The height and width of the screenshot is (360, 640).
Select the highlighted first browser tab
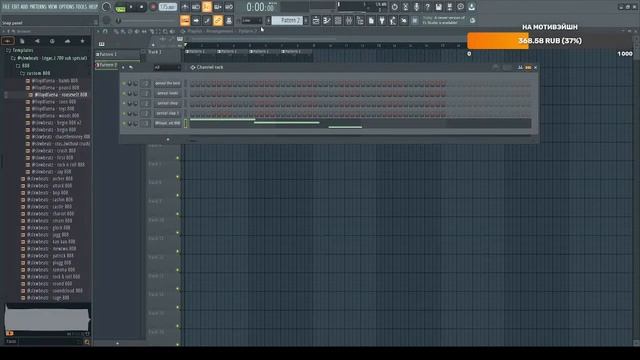pos(8,41)
